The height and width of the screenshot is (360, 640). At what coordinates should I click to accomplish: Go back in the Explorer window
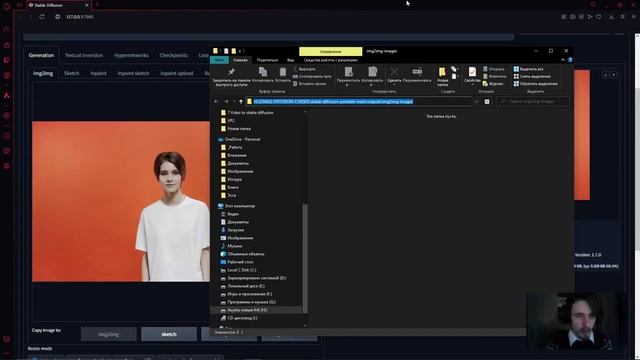click(216, 101)
